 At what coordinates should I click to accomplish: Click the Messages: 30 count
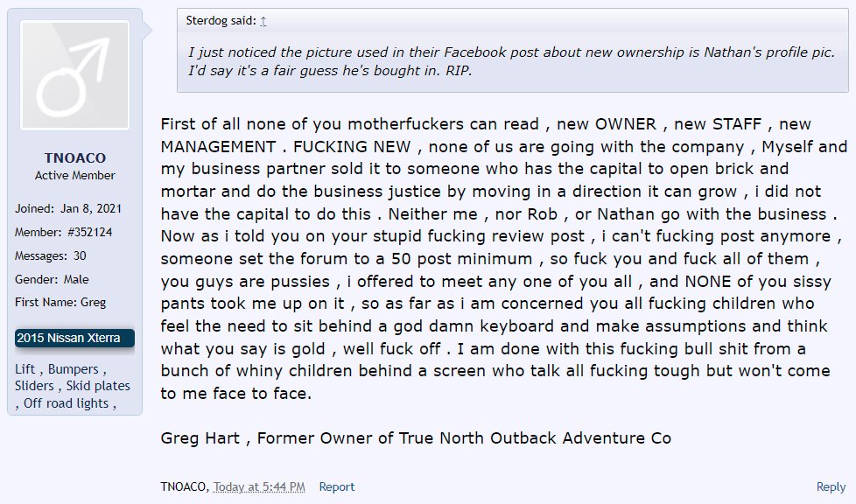pos(50,255)
